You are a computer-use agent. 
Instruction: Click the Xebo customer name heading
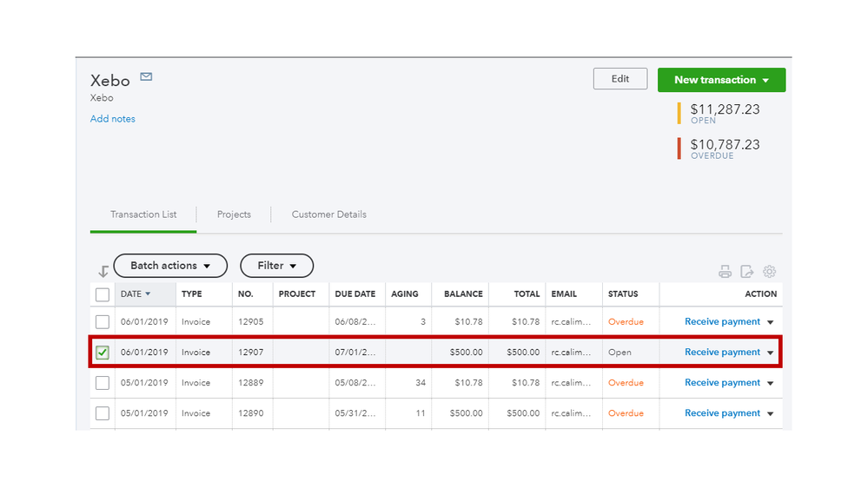[x=110, y=81]
